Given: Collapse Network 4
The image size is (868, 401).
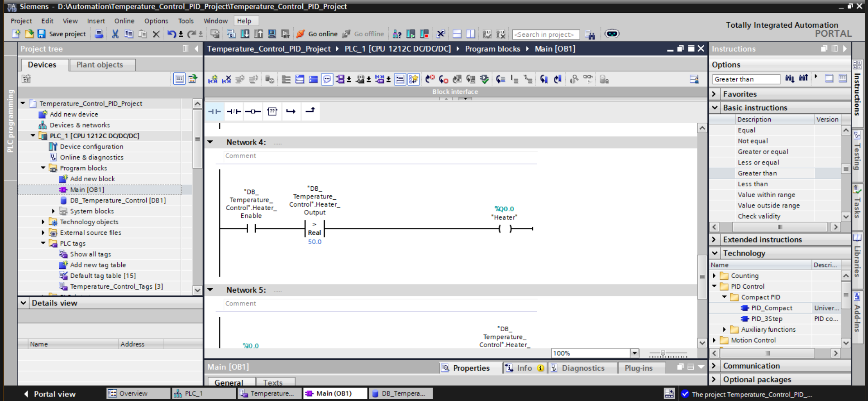Looking at the screenshot, I should coord(210,142).
